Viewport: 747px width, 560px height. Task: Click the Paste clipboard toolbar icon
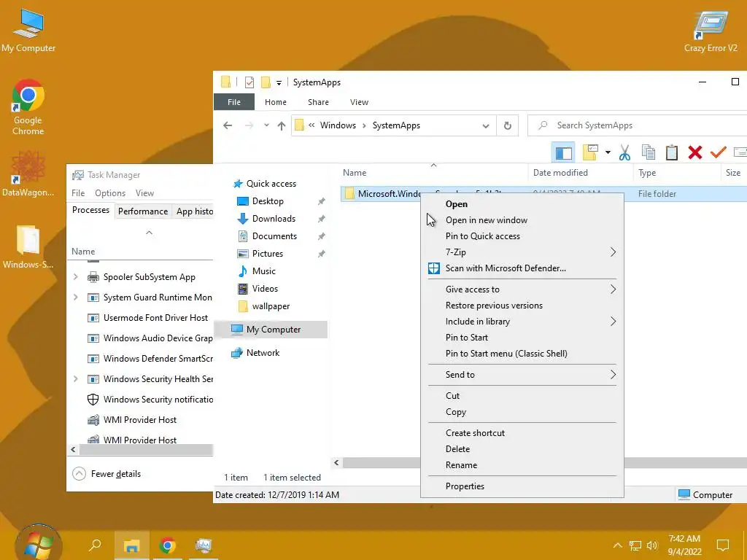pos(672,152)
